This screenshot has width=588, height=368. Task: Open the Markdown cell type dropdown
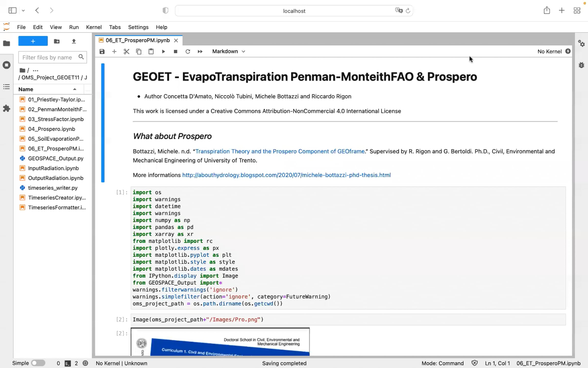pos(229,52)
